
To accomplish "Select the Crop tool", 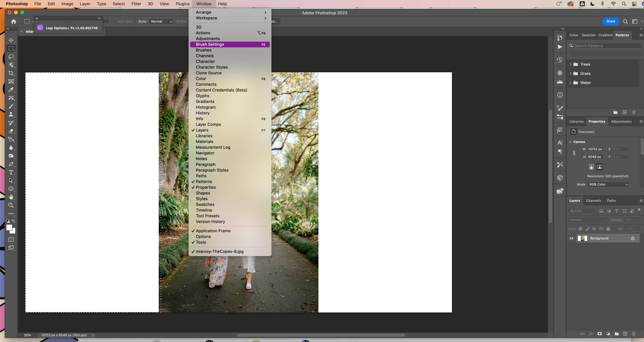I will [11, 73].
